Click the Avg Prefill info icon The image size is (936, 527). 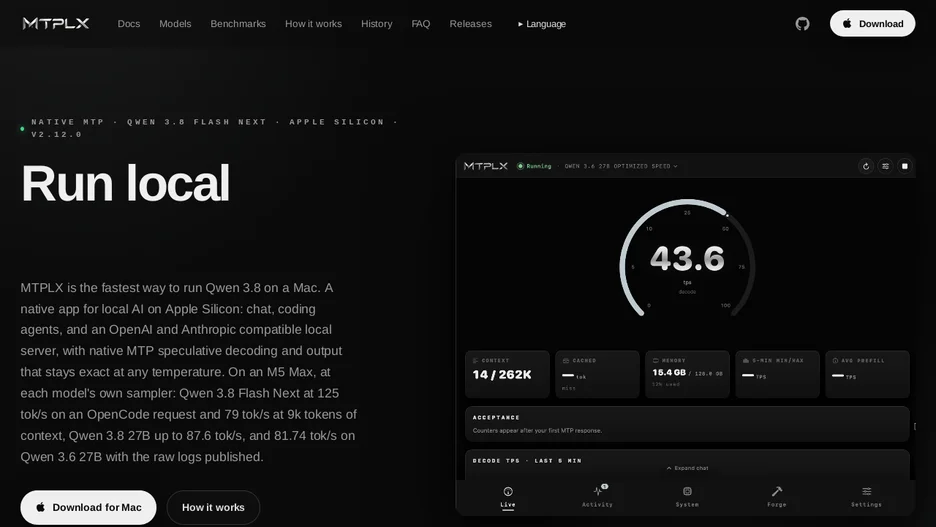tap(835, 360)
